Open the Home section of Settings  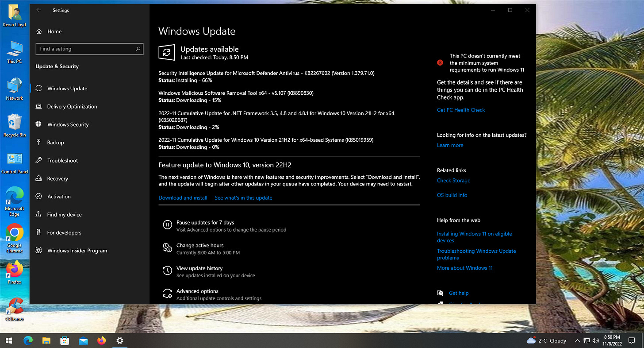pyautogui.click(x=54, y=31)
